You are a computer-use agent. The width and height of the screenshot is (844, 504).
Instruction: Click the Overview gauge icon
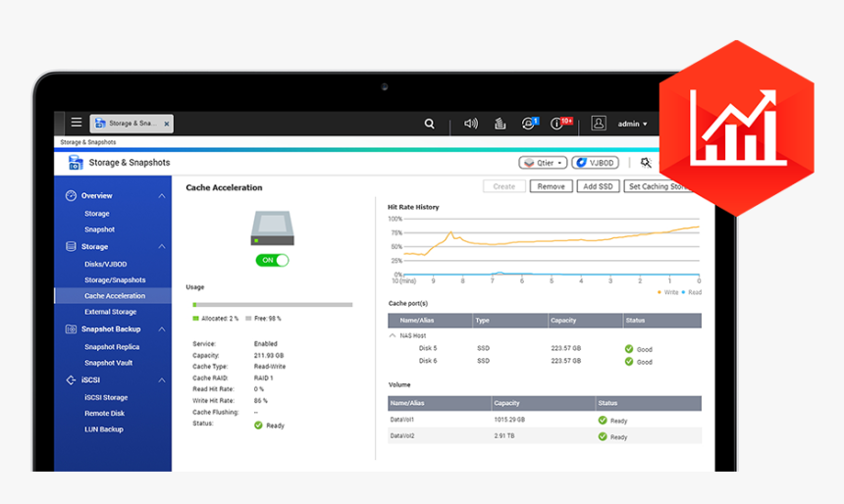(71, 195)
